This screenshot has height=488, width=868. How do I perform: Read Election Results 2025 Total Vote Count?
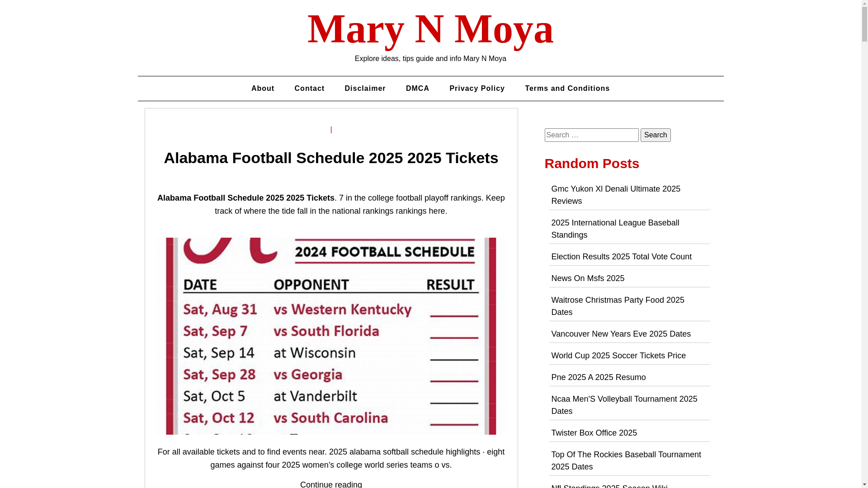[621, 257]
